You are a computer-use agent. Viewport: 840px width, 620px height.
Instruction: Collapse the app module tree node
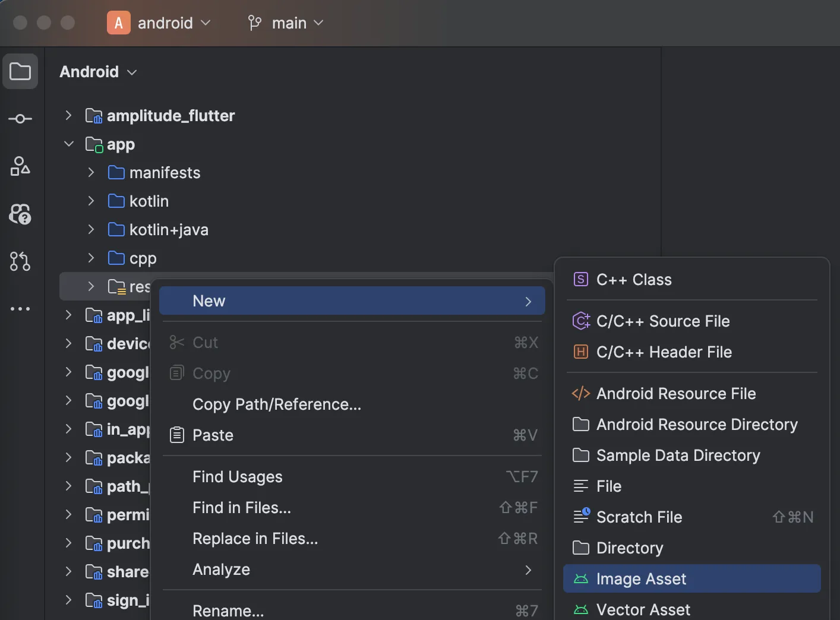[68, 144]
